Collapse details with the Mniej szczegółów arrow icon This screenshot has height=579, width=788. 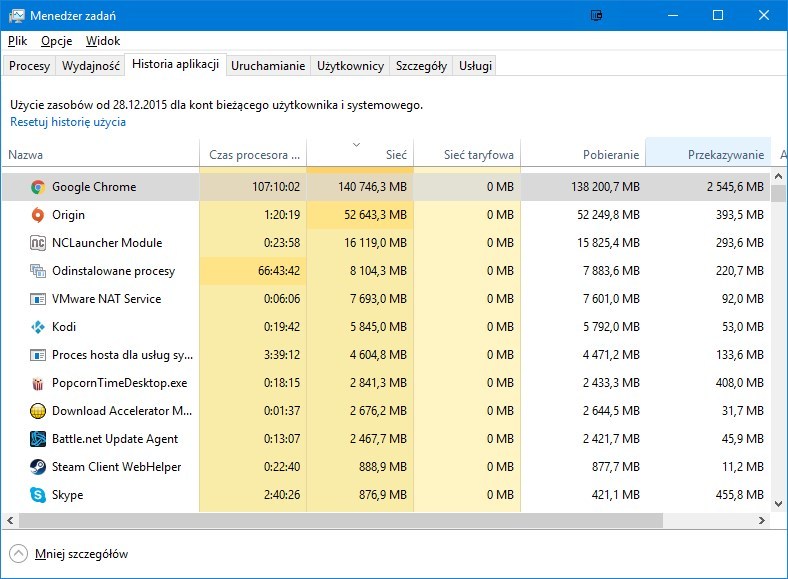[19, 554]
